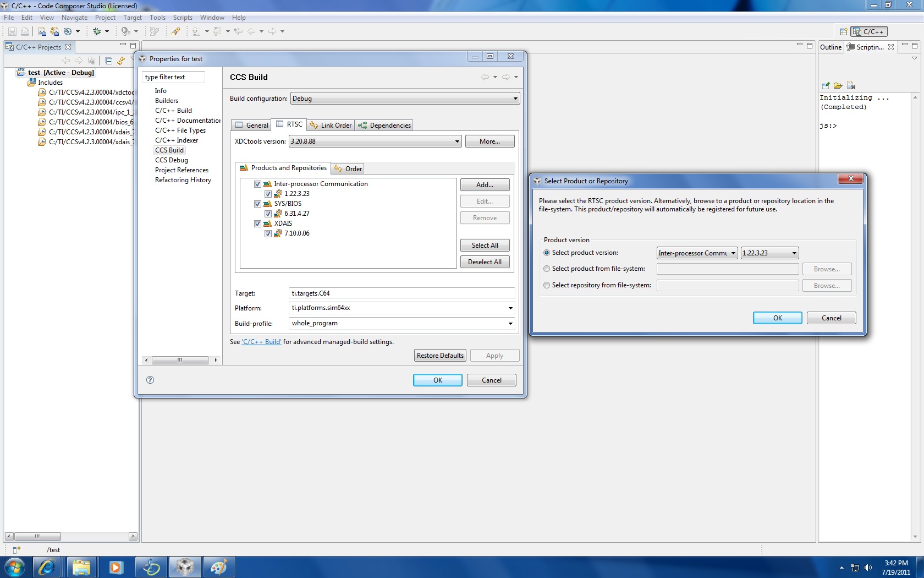Click the Deselect All button
Image resolution: width=924 pixels, height=578 pixels.
click(x=485, y=262)
